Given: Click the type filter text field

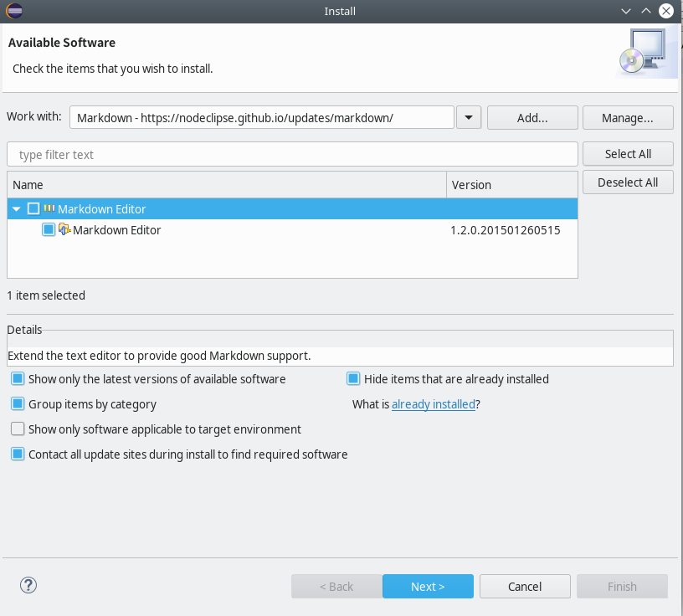Looking at the screenshot, I should [292, 154].
